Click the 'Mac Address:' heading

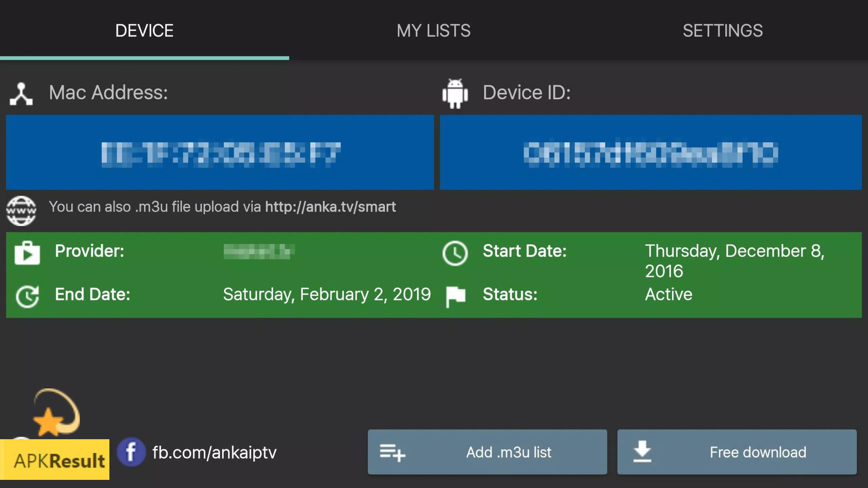pos(108,93)
